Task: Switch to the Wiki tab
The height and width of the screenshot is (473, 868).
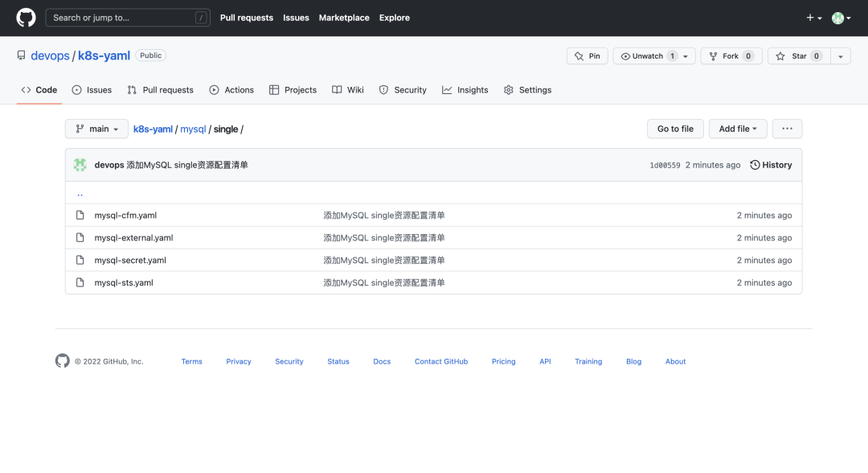Action: (348, 90)
